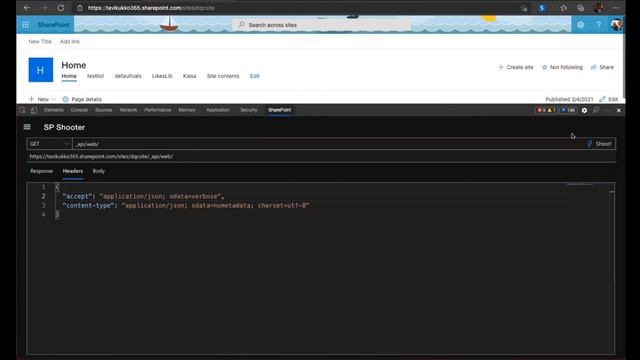640x360 pixels.
Task: Click the "accept" header line in editor
Action: click(143, 196)
